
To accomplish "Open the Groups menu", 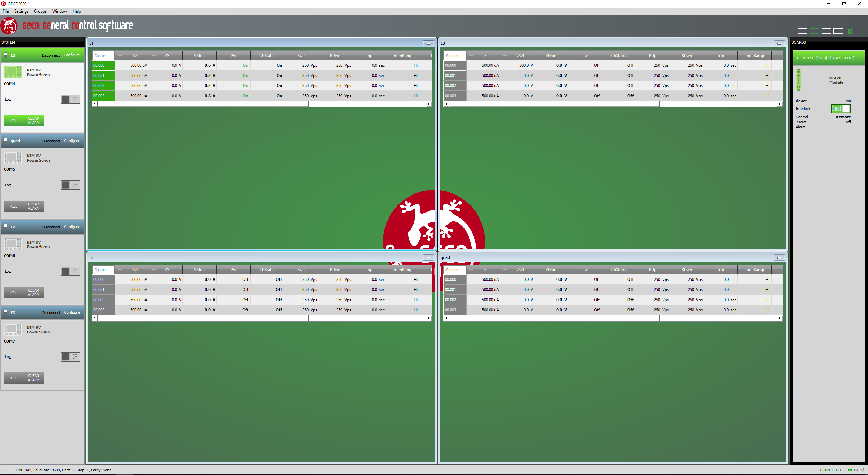I will [40, 11].
